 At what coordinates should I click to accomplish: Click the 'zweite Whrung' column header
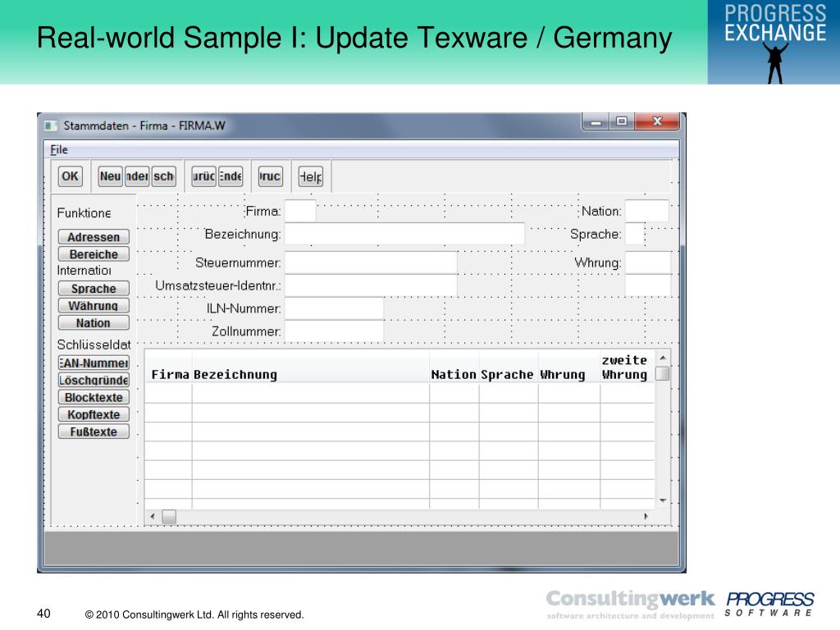(628, 367)
